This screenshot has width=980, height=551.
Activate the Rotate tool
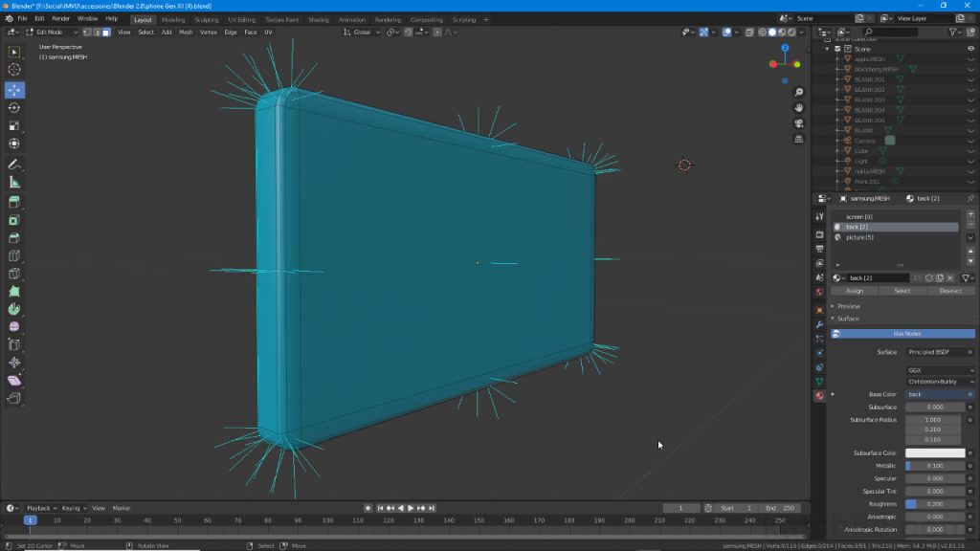coord(13,106)
